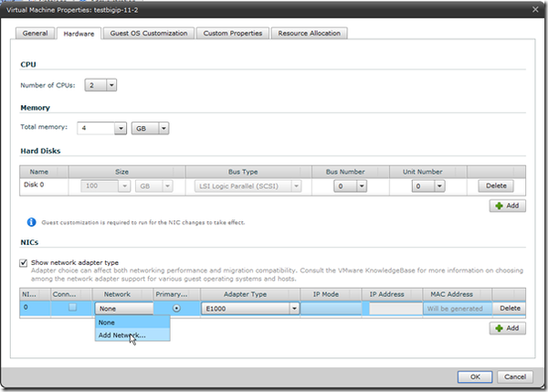Open the Disk 0 Unit Number dropdown
548x392 pixels.
click(439, 186)
